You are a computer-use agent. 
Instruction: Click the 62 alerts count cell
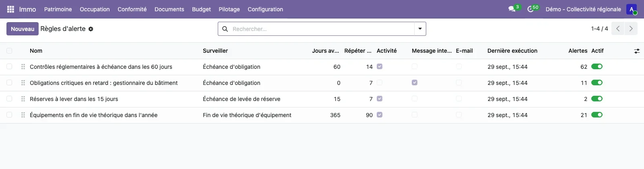click(x=584, y=67)
